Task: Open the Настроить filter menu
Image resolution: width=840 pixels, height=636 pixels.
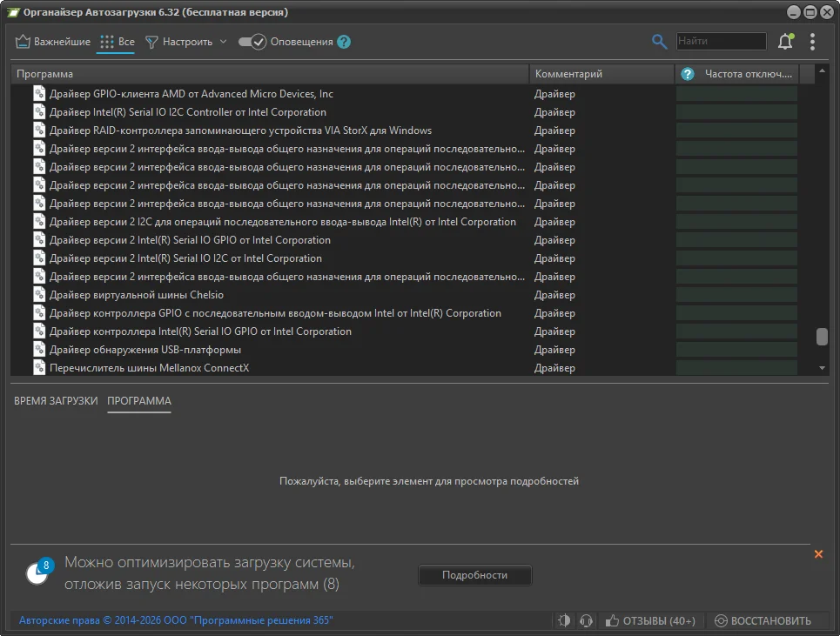Action: [x=186, y=42]
